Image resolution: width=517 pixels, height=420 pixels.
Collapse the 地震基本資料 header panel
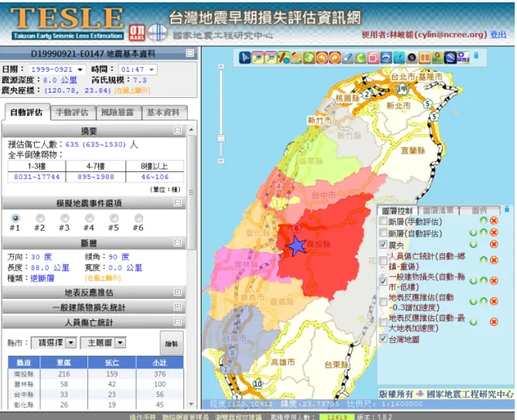(x=190, y=53)
